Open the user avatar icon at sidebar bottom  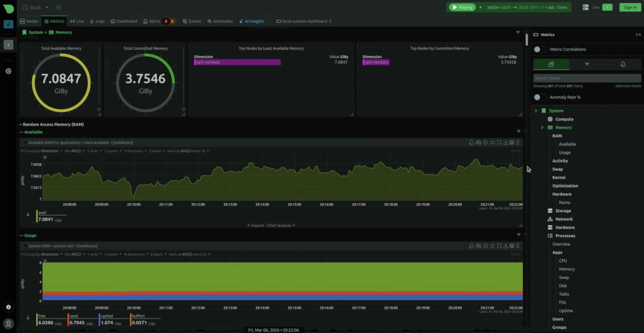pyautogui.click(x=8, y=323)
